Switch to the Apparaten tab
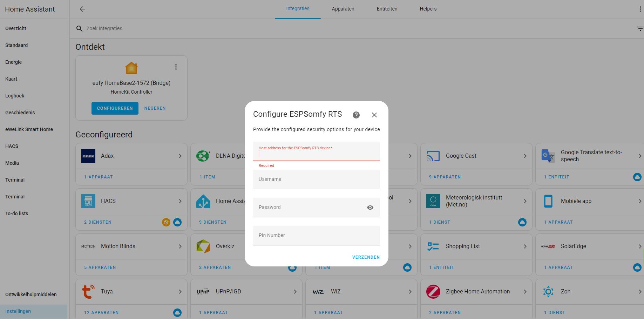 pos(343,9)
